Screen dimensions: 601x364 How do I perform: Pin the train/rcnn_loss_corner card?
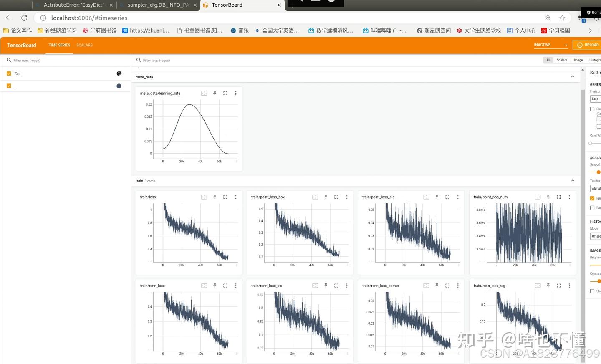pyautogui.click(x=437, y=286)
